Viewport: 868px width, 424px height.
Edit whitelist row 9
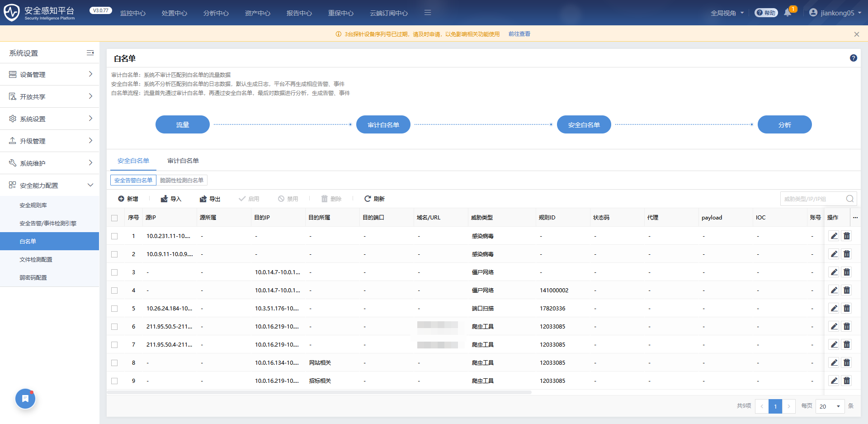pyautogui.click(x=834, y=381)
